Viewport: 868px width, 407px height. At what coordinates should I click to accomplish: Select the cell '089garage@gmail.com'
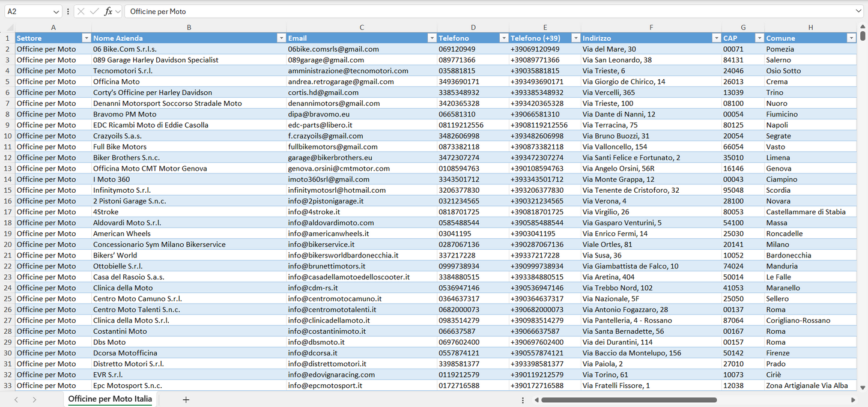(362, 60)
